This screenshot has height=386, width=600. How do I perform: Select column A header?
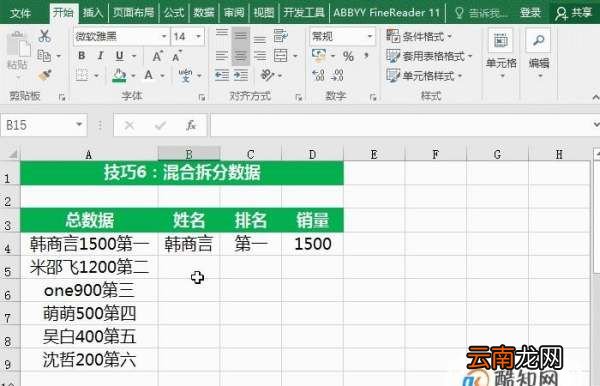[89, 154]
